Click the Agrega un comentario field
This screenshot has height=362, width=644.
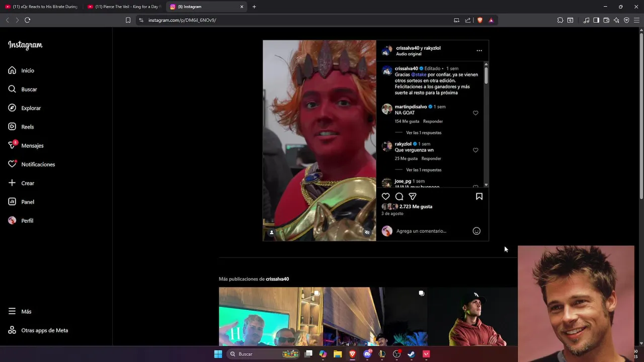[421, 231]
